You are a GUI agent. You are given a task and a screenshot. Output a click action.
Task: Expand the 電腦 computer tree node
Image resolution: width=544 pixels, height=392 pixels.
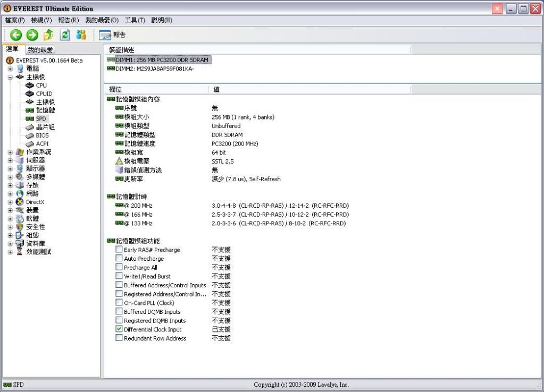(10, 69)
